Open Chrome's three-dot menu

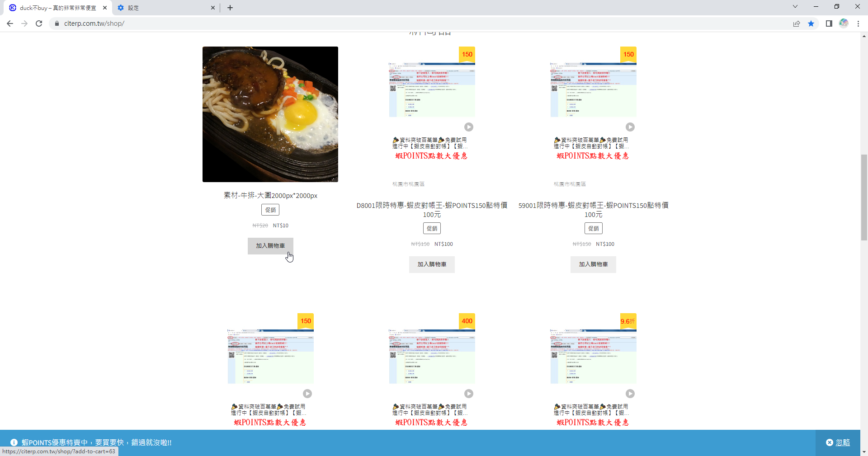[x=858, y=24]
